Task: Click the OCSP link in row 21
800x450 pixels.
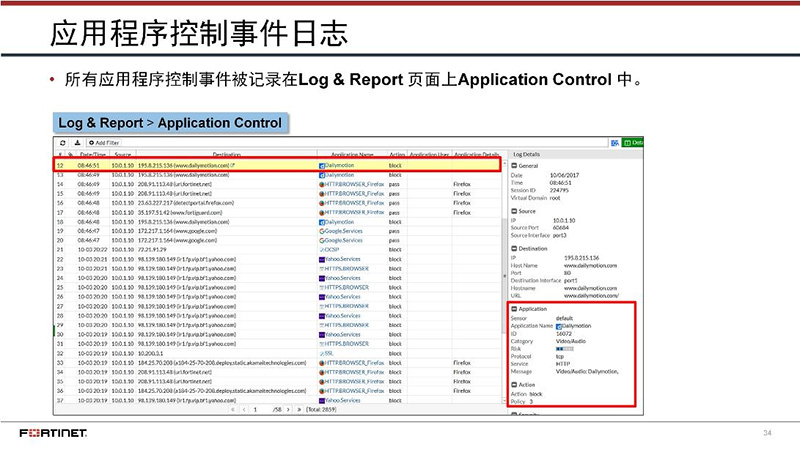Action: 332,250
